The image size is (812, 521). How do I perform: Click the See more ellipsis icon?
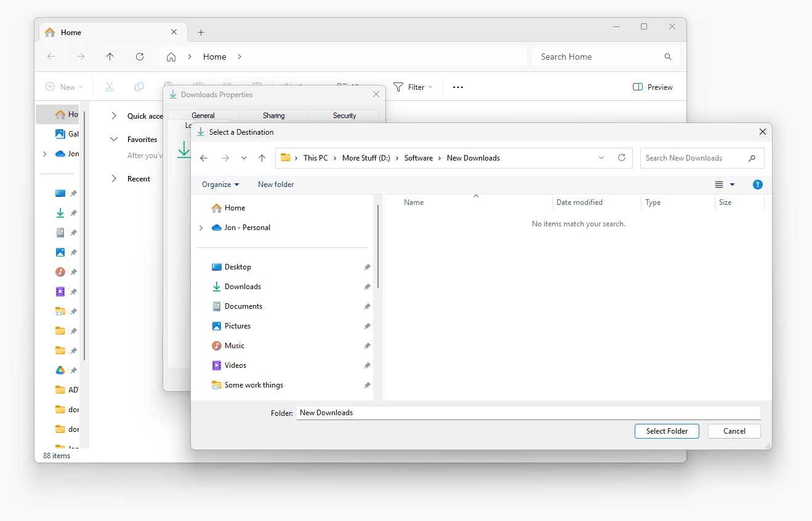click(x=457, y=87)
